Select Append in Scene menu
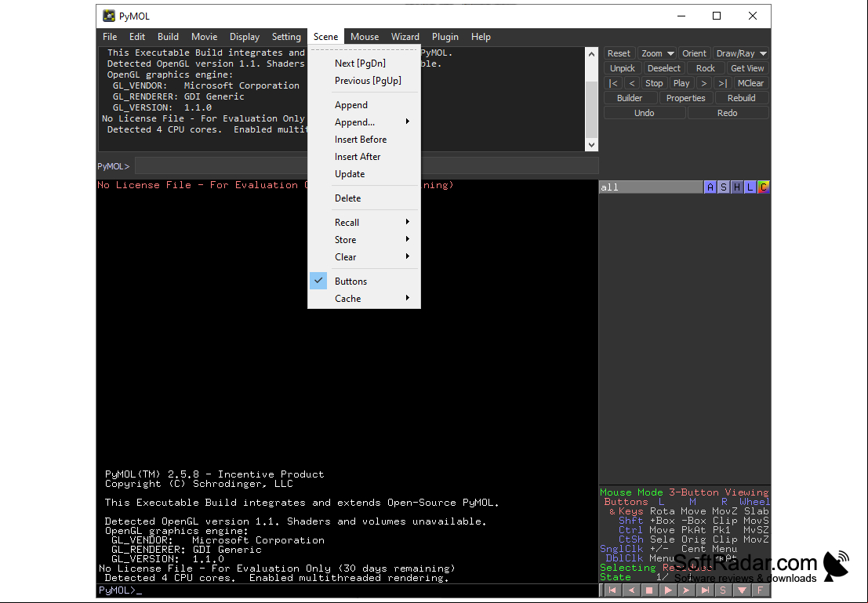Screen dimensions: 868x603 click(x=365, y=104)
